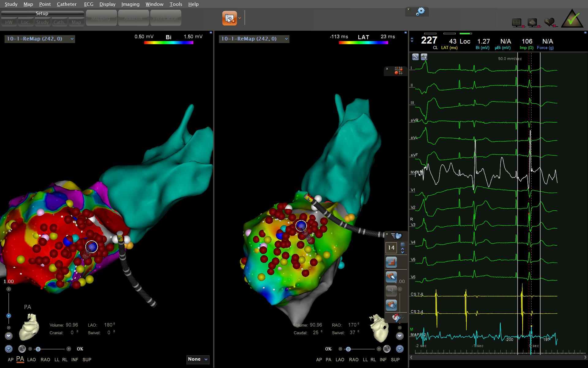Viewport: 588px width, 368px height.
Task: Click the center-heart target icon in left view
Action: point(9,349)
